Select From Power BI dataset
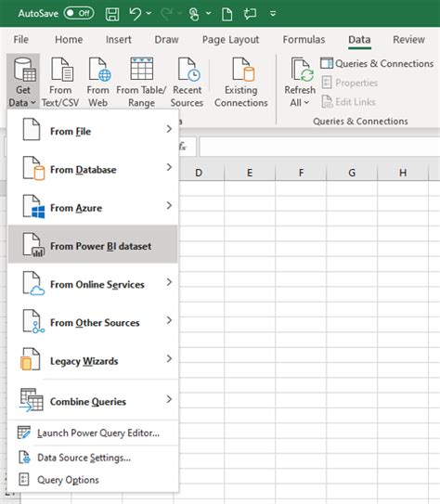The width and height of the screenshot is (440, 504). 93,244
